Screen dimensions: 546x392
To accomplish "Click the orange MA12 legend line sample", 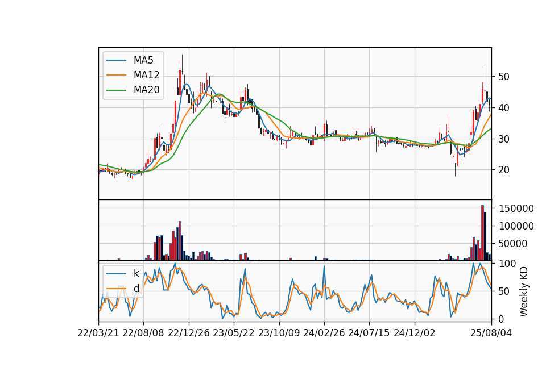I will [116, 75].
